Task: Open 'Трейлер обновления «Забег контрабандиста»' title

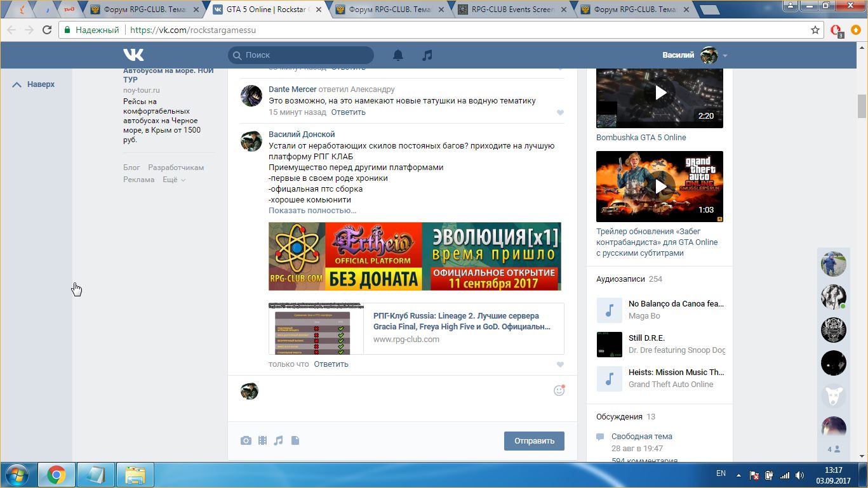Action: click(657, 242)
